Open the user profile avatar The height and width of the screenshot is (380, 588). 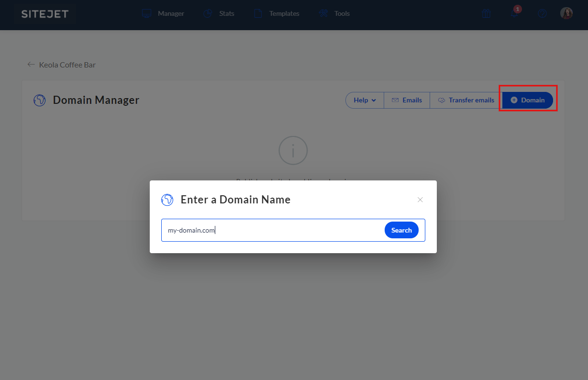tap(566, 13)
